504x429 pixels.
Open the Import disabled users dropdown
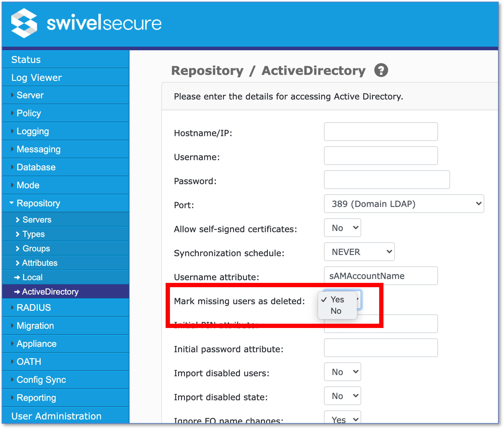tap(342, 372)
